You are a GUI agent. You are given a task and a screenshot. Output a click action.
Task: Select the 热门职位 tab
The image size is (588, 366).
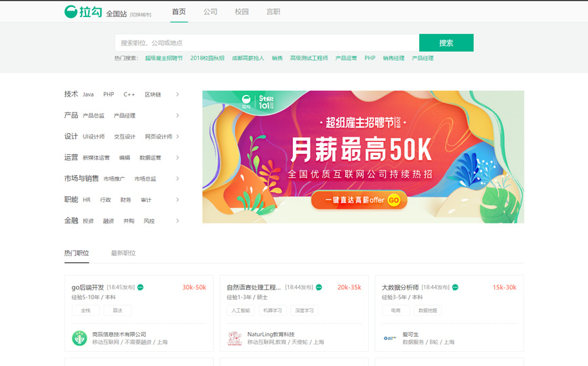coord(77,253)
